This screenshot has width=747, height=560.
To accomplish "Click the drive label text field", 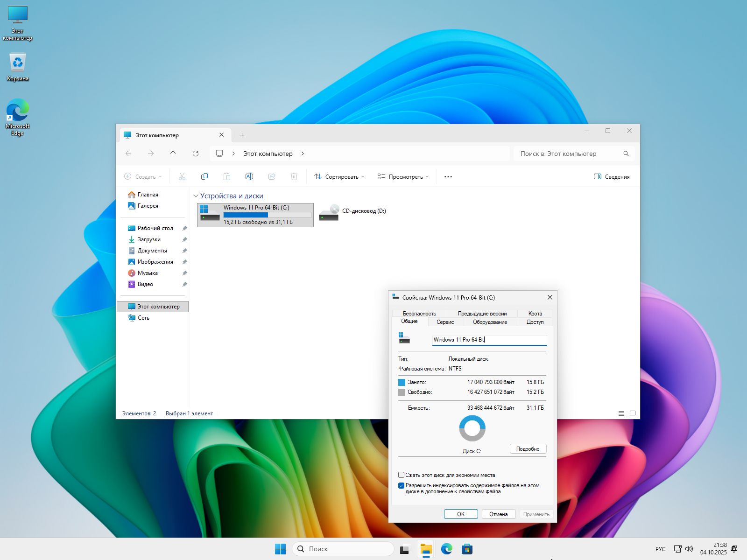I will tap(489, 340).
